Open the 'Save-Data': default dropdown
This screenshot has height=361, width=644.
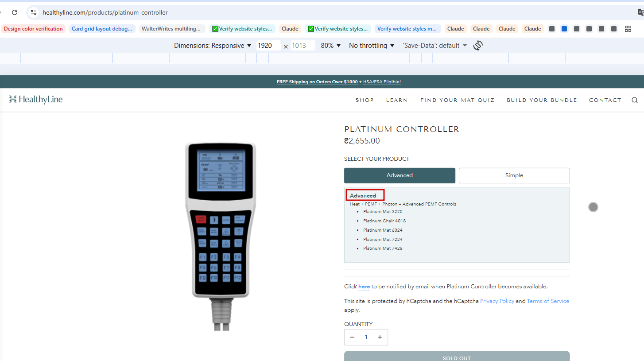click(x=435, y=46)
